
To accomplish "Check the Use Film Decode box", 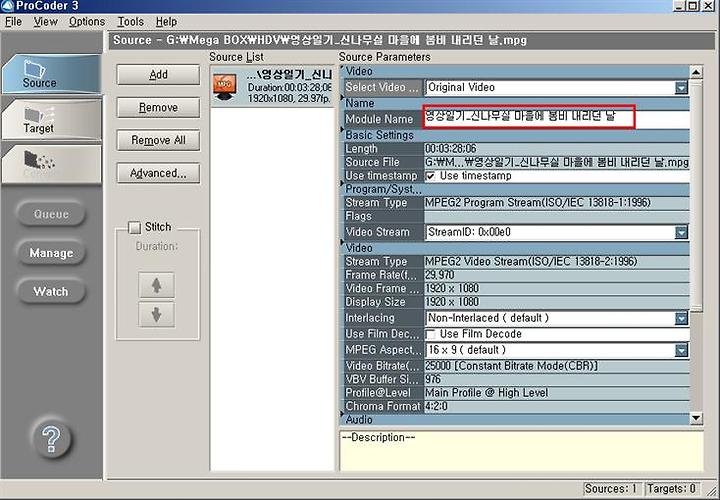I will coord(431,334).
